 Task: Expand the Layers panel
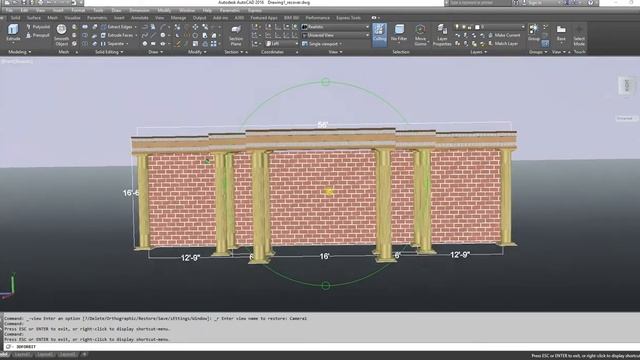click(x=478, y=52)
